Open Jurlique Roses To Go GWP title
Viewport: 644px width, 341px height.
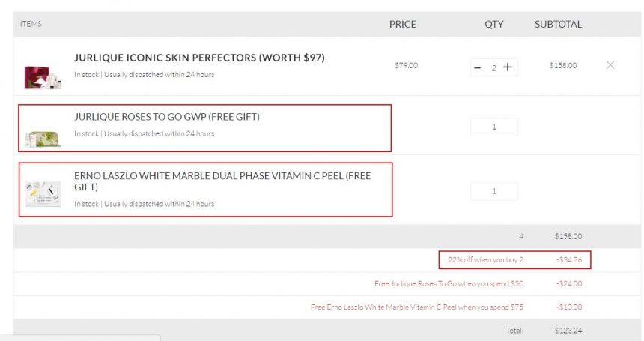[x=167, y=117]
